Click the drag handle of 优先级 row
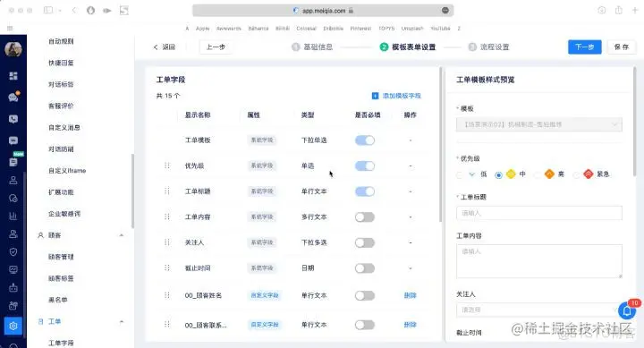Image resolution: width=644 pixels, height=348 pixels. click(x=166, y=166)
